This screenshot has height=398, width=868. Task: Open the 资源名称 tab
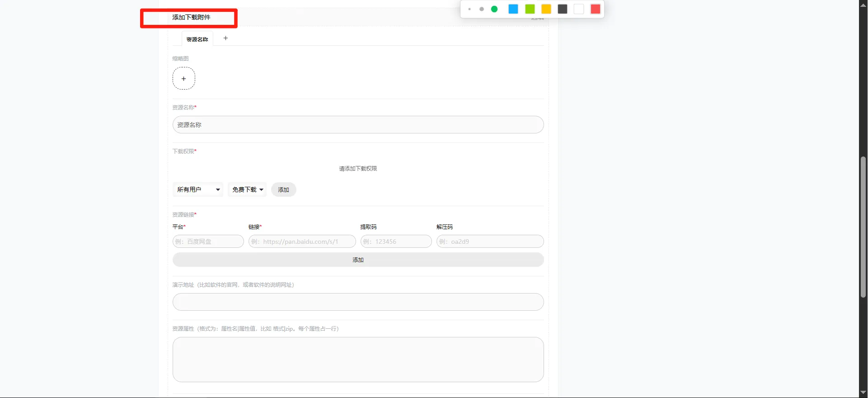(197, 39)
